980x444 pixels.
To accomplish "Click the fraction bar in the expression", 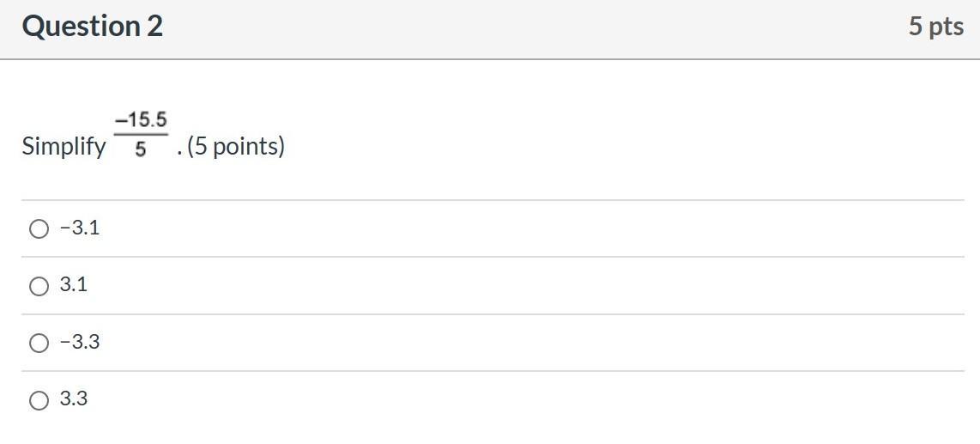I will pyautogui.click(x=141, y=135).
